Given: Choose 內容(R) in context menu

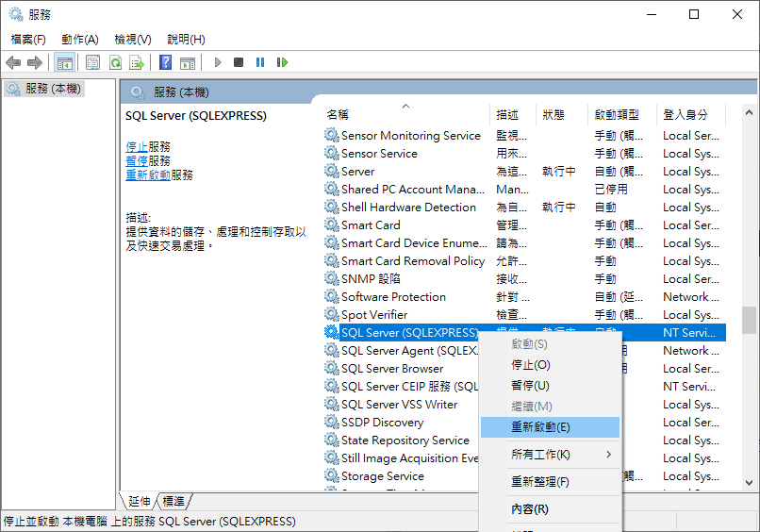Looking at the screenshot, I should [x=550, y=509].
